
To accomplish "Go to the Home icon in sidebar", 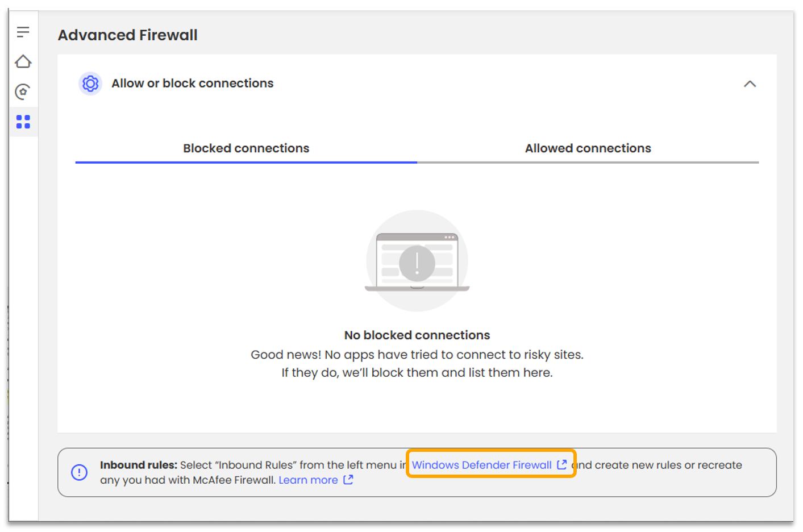I will tap(23, 61).
